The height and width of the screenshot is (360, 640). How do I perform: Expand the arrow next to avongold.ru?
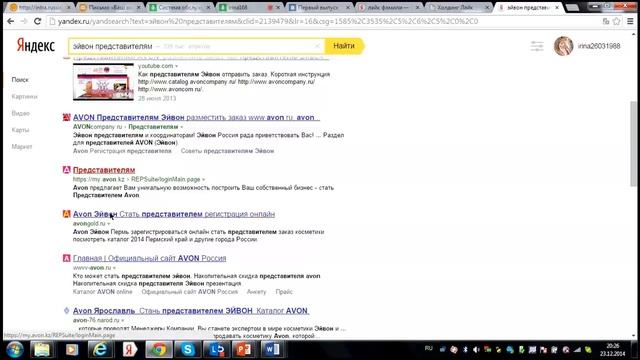[109, 224]
